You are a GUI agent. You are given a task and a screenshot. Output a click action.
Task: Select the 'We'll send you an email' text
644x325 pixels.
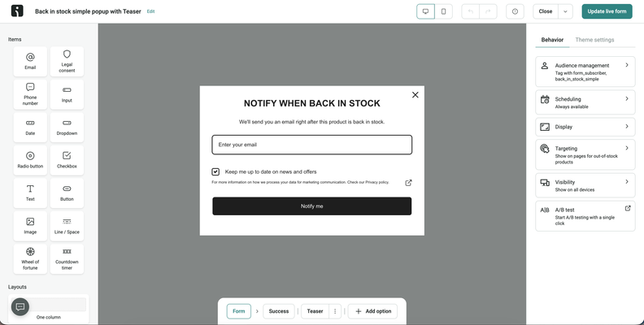(311, 122)
